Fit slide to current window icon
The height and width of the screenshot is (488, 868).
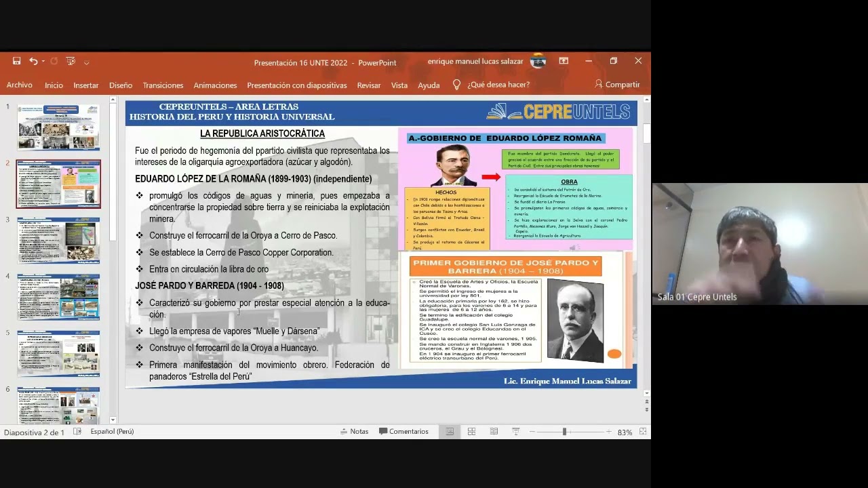643,432
